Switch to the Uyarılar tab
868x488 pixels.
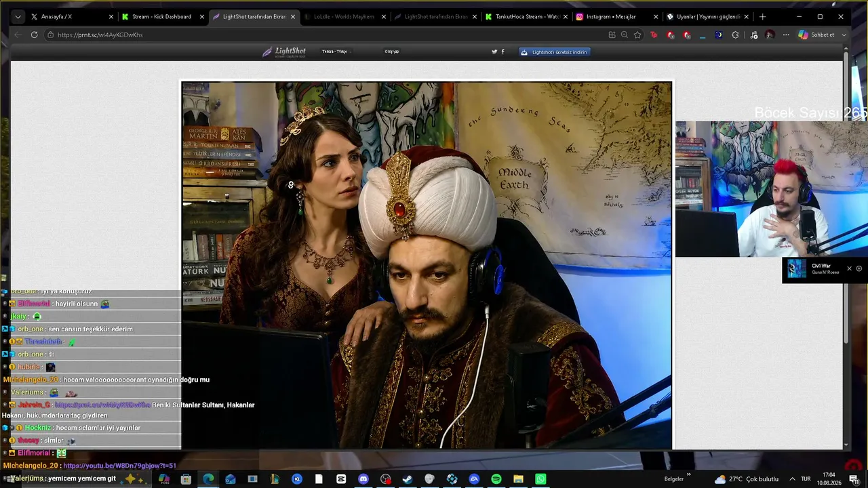point(708,17)
